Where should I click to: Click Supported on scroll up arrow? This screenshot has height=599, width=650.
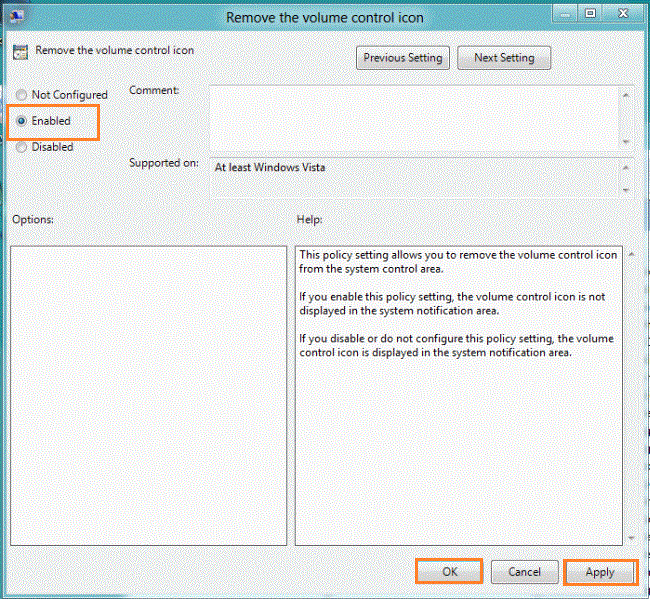click(626, 167)
